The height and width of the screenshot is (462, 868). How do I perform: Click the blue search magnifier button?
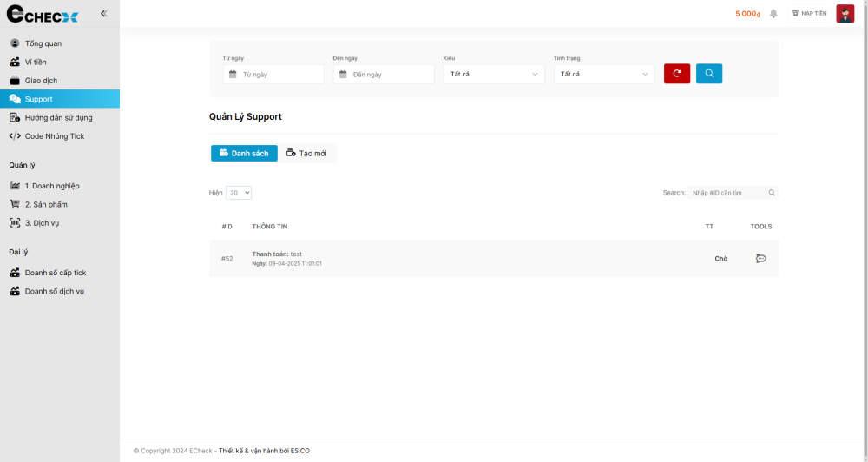pos(709,74)
